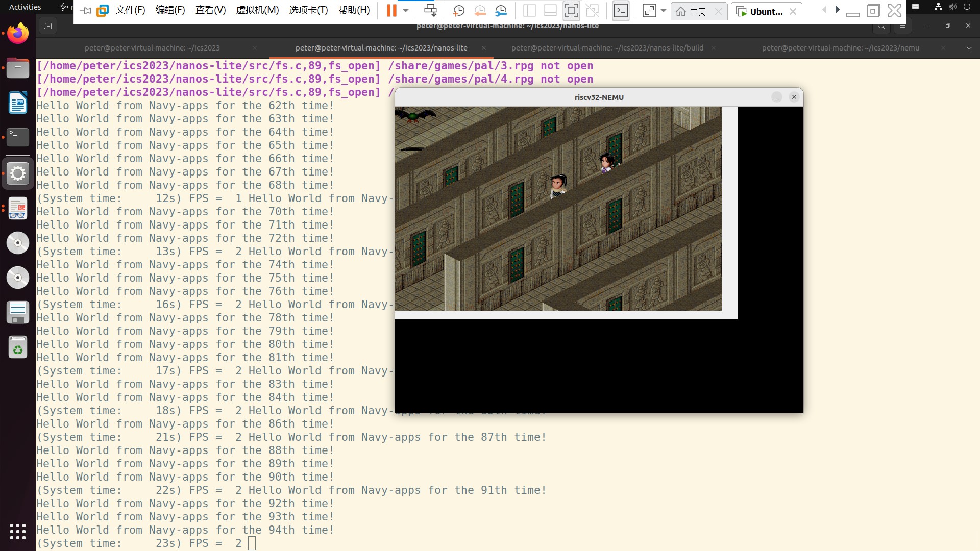Open the snapshot manager
This screenshot has width=980, height=551.
[x=501, y=11]
